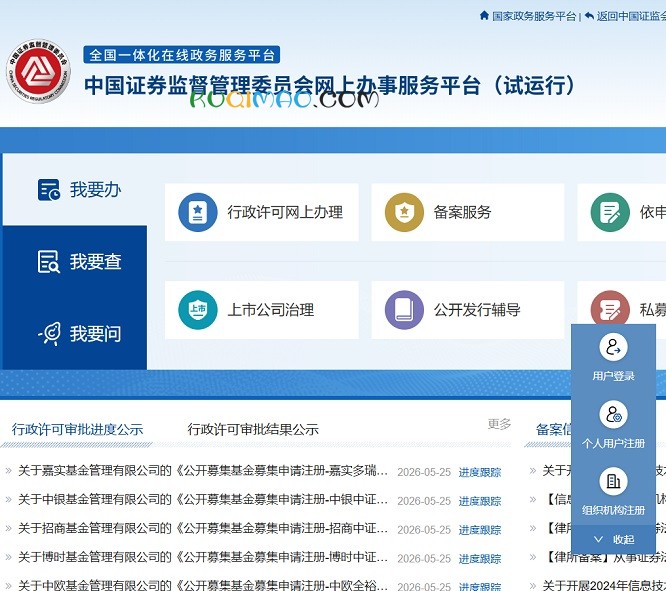Open 中银基金管理有限公司 notice row
This screenshot has width=666, height=591.
click(203, 499)
